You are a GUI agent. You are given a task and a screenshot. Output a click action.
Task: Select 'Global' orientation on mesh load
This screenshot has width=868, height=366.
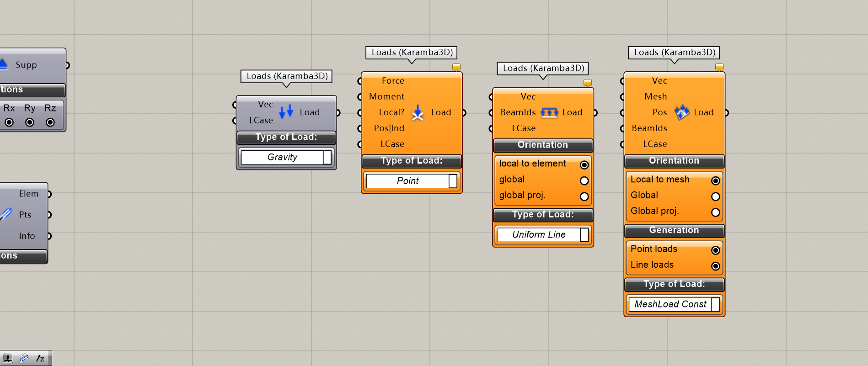(715, 196)
